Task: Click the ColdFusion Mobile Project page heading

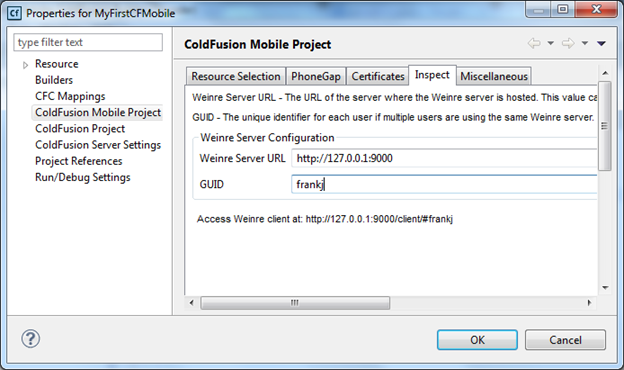Action: 257,44
